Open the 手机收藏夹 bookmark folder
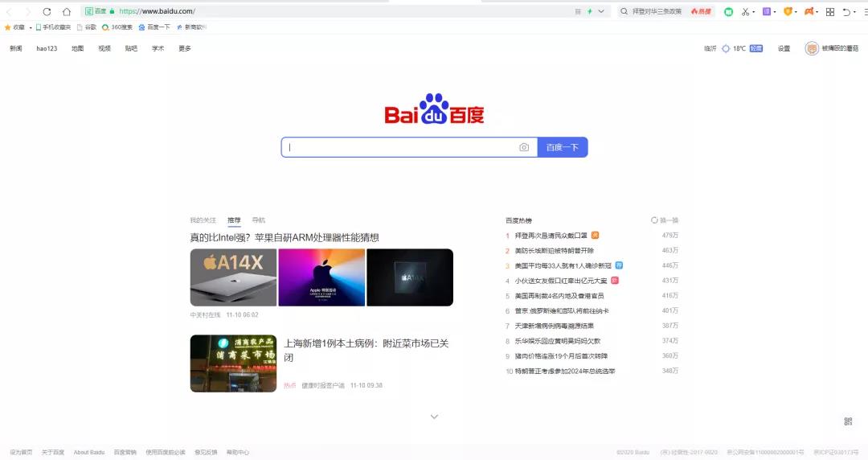Image resolution: width=868 pixels, height=460 pixels. click(53, 27)
